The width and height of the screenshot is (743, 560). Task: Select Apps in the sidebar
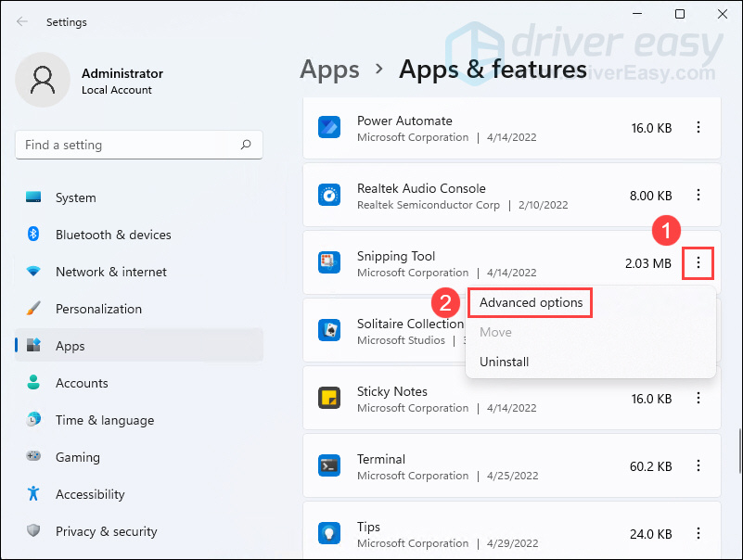click(x=139, y=345)
